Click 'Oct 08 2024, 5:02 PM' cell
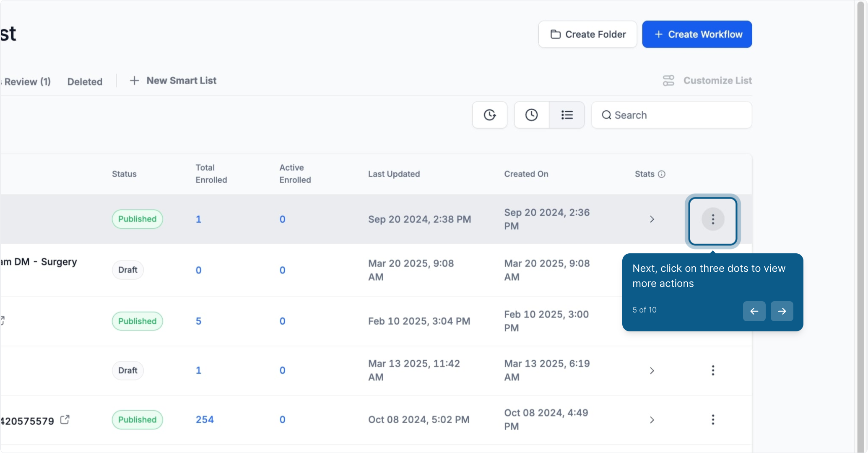 pos(418,419)
